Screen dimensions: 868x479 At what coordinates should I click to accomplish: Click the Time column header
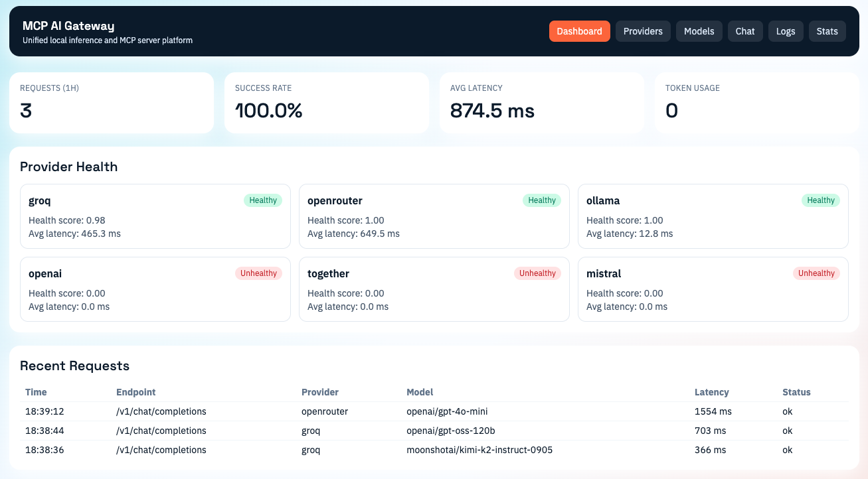click(36, 392)
